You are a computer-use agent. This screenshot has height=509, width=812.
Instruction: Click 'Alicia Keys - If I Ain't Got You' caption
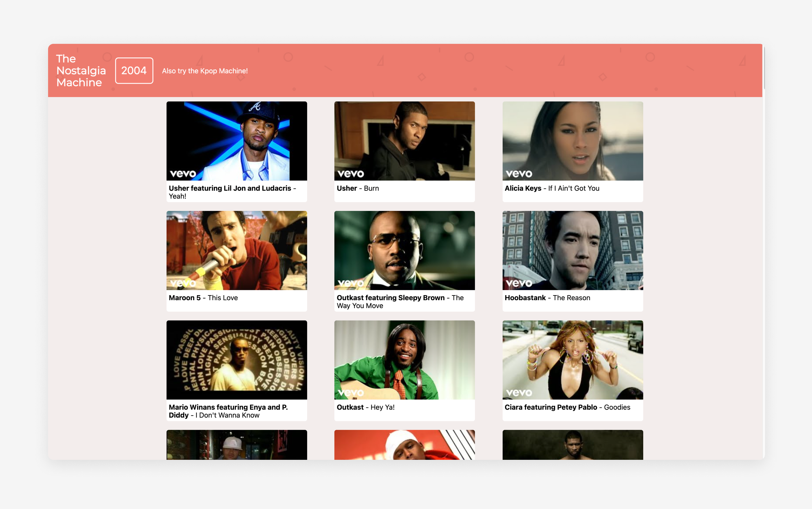[x=552, y=188]
